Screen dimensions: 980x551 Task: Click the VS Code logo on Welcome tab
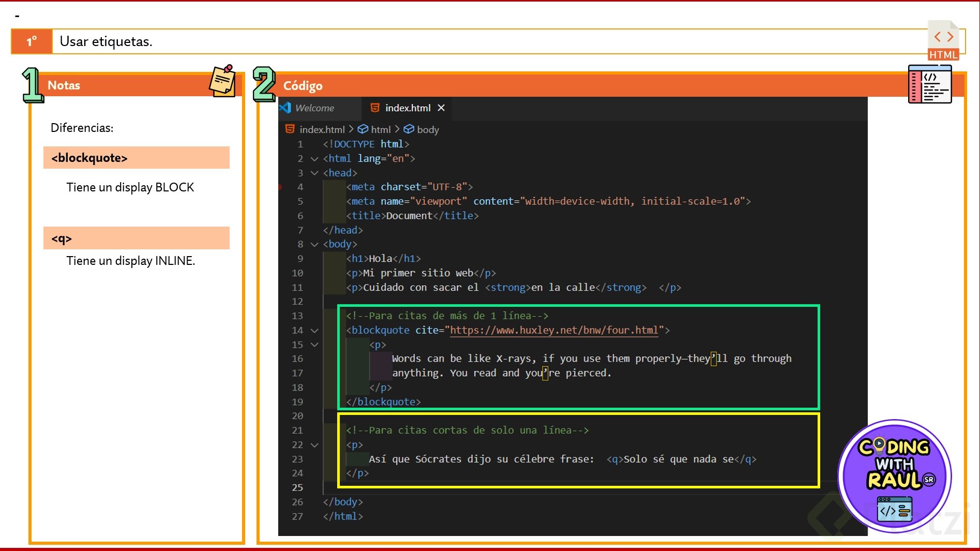tap(285, 108)
